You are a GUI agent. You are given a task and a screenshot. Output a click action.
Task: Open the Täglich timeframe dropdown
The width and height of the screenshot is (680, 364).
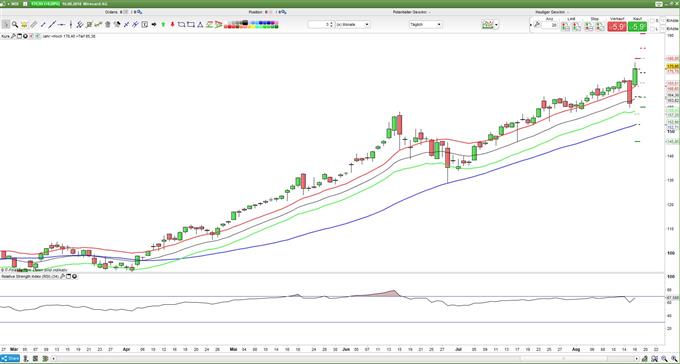(x=425, y=25)
